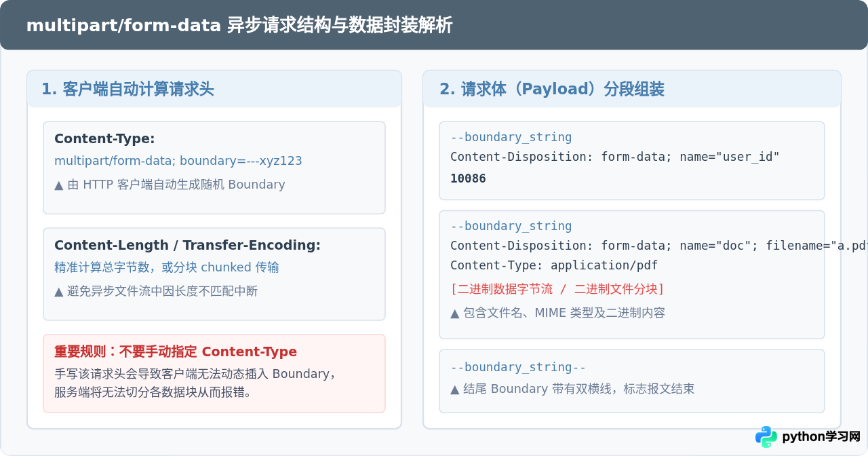This screenshot has width=868, height=456.
Task: Select the Content-Type: bold label
Action: point(104,139)
